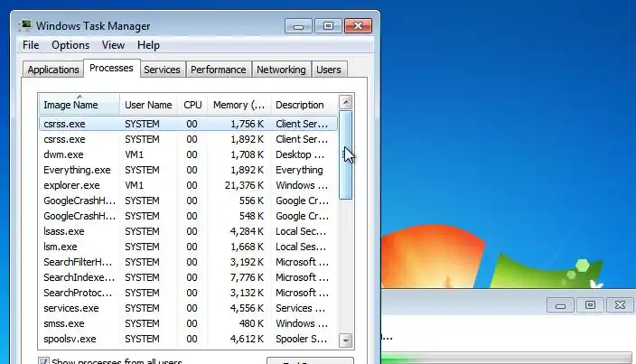Maximize the Windows Task Manager window

coord(328,26)
